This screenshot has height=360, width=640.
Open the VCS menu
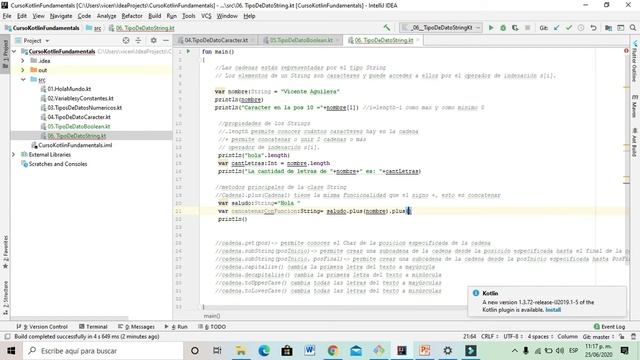206,16
